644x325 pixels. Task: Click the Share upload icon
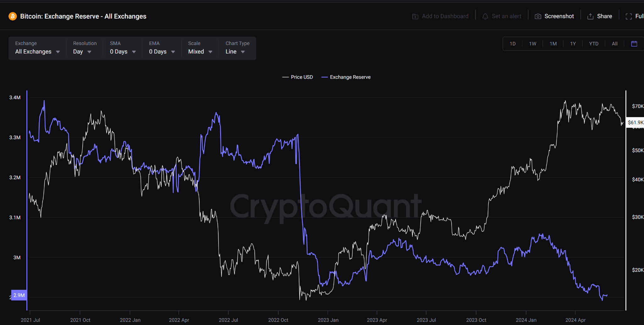[590, 16]
